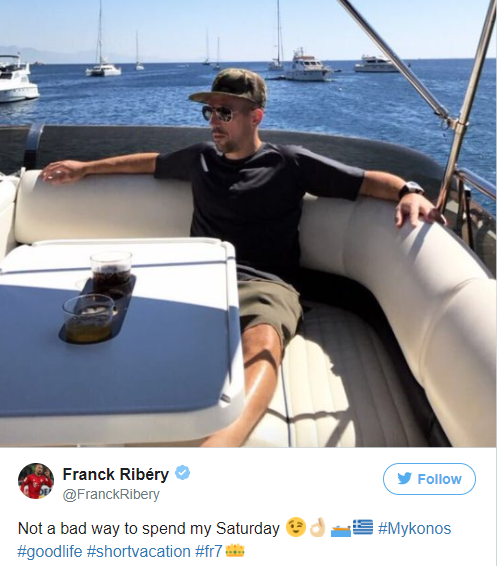Click the white yacht at photo's left edge

pyautogui.click(x=17, y=78)
